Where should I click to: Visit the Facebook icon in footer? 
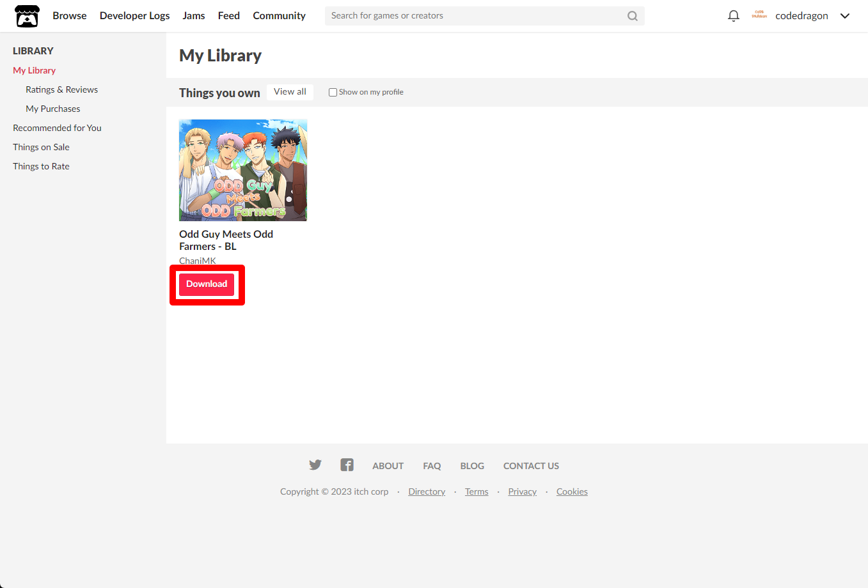[x=347, y=465]
